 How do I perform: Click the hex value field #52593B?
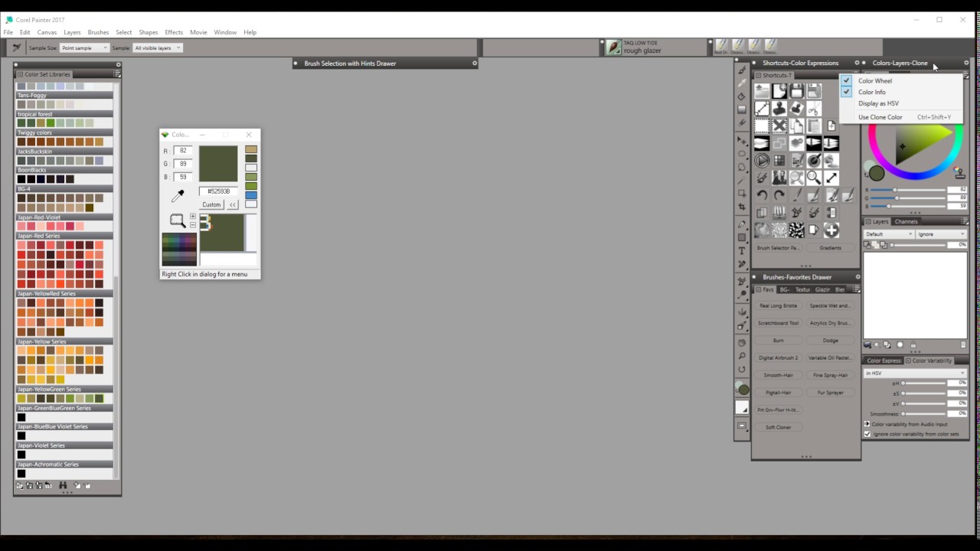[x=219, y=191]
